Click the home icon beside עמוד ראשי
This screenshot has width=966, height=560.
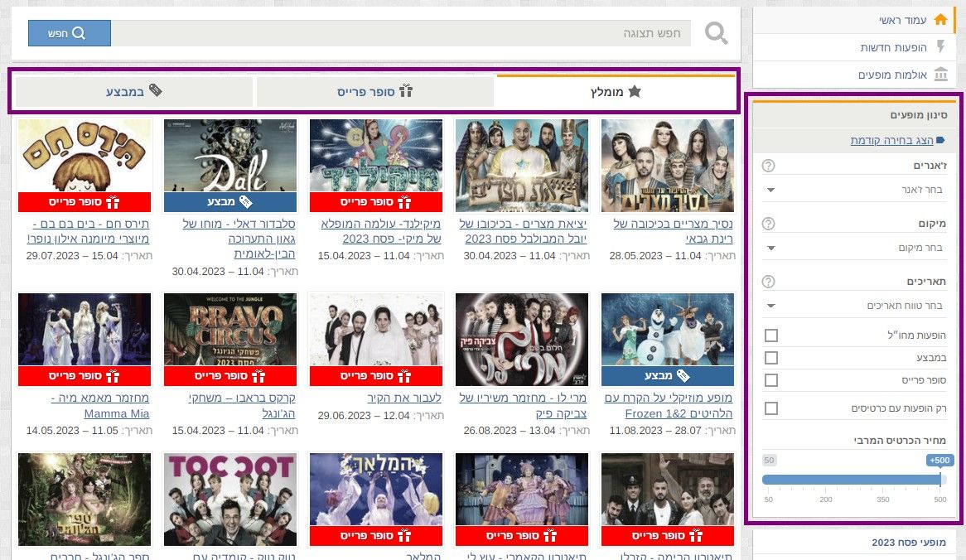939,20
